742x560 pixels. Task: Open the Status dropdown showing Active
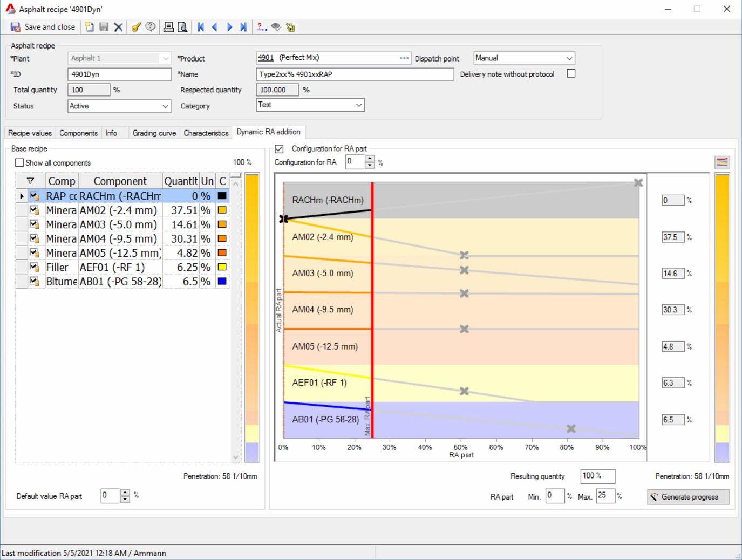coord(166,106)
